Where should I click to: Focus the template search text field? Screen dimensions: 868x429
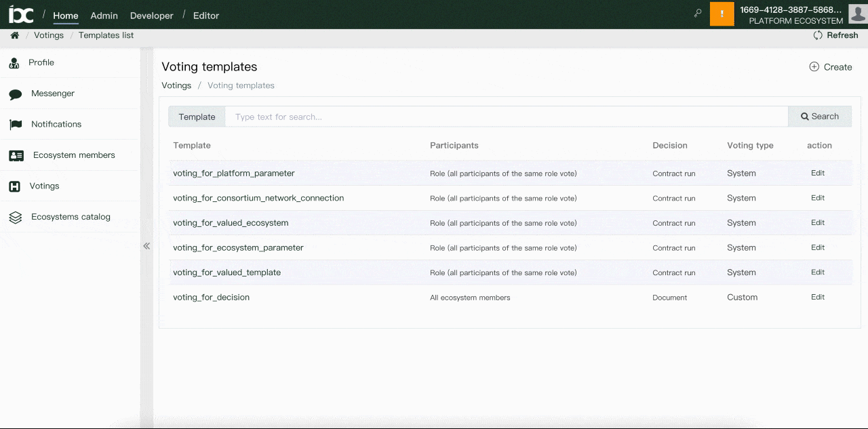tap(506, 117)
